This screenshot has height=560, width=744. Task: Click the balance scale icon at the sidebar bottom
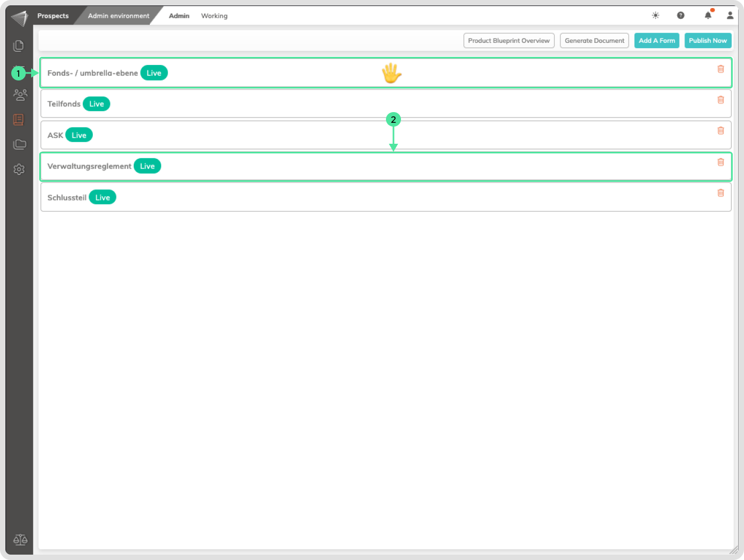pyautogui.click(x=20, y=540)
